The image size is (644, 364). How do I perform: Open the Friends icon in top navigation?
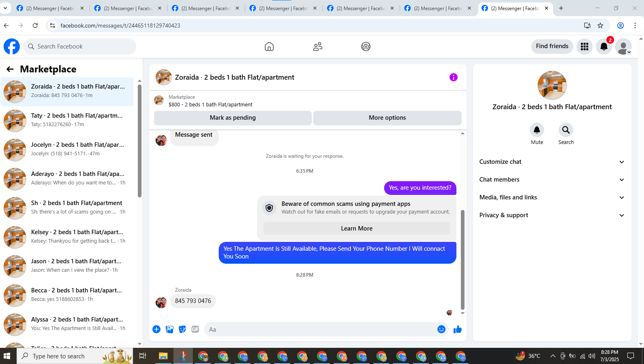318,47
